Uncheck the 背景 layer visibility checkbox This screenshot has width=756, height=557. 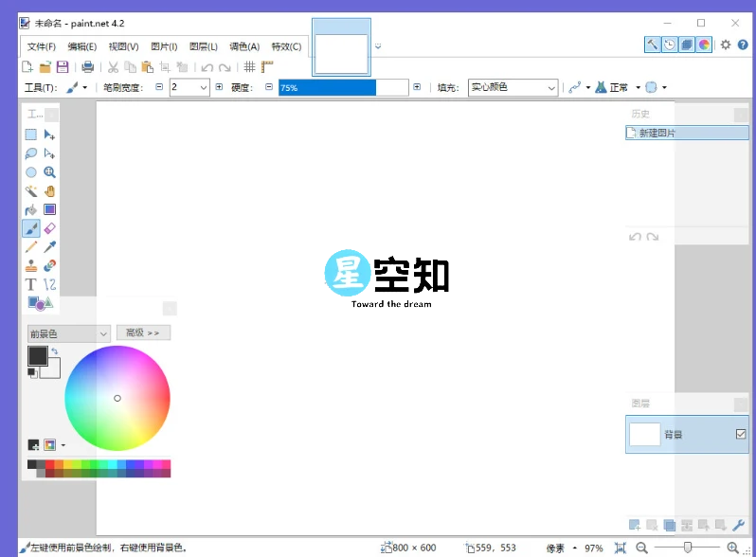741,434
